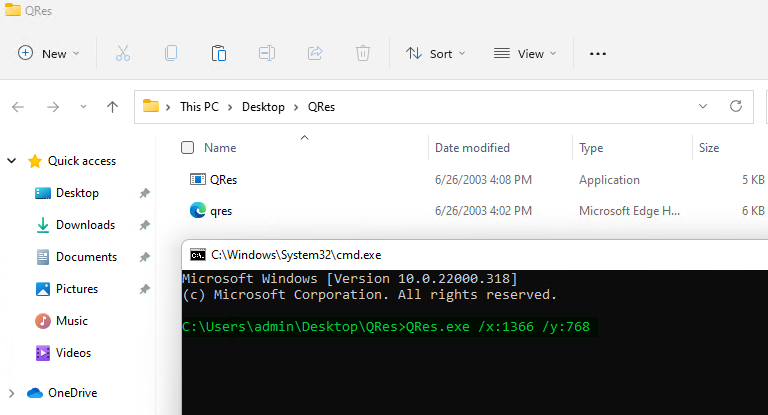This screenshot has height=415, width=768.
Task: Click the cmd.exe window title bar
Action: click(x=474, y=255)
